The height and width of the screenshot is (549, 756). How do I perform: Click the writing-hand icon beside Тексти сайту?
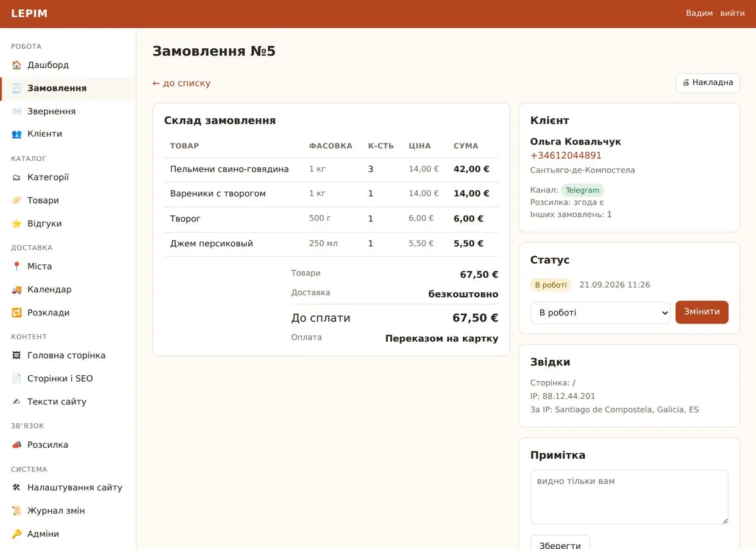tap(16, 401)
